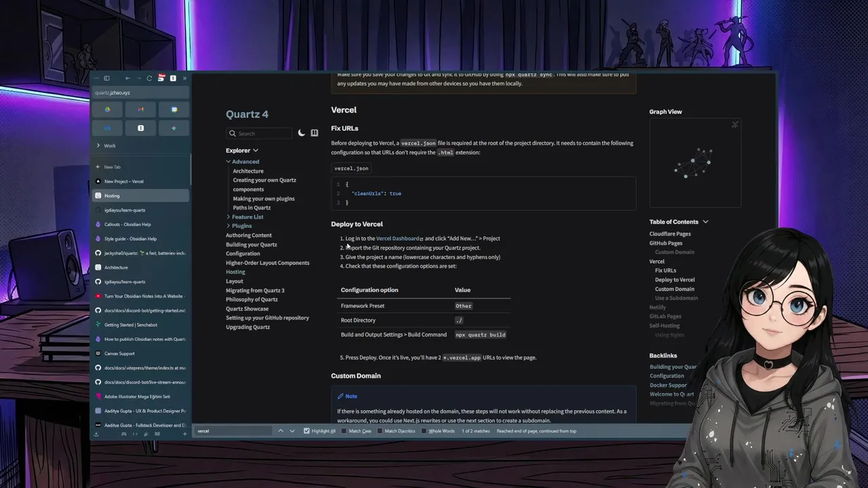The width and height of the screenshot is (868, 488).
Task: Jump to Deploy to Vercel in contents
Action: pyautogui.click(x=675, y=279)
